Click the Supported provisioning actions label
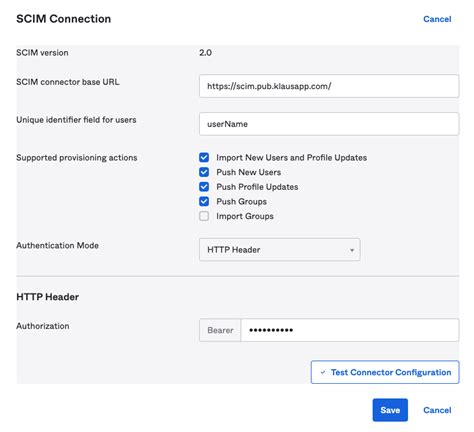This screenshot has width=474, height=432. click(x=77, y=158)
